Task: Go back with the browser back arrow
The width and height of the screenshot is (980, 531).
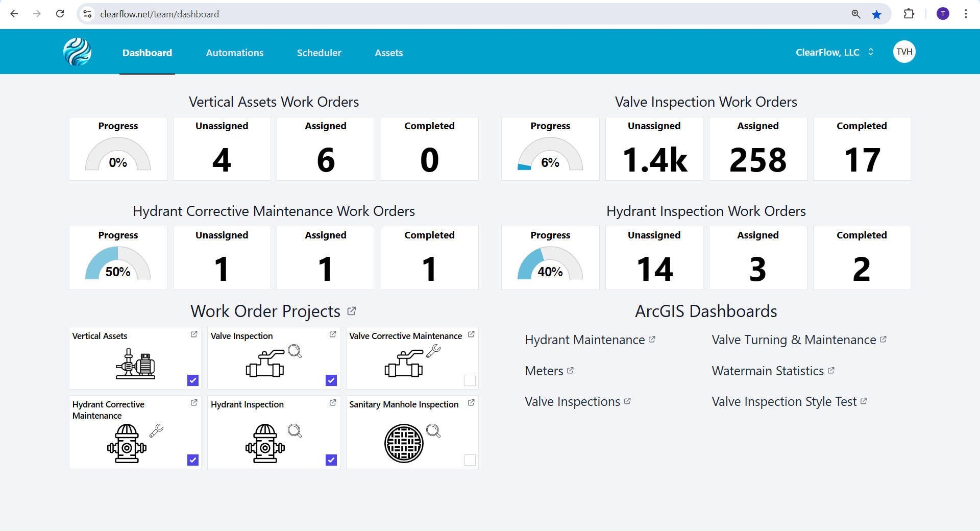Action: coord(14,14)
